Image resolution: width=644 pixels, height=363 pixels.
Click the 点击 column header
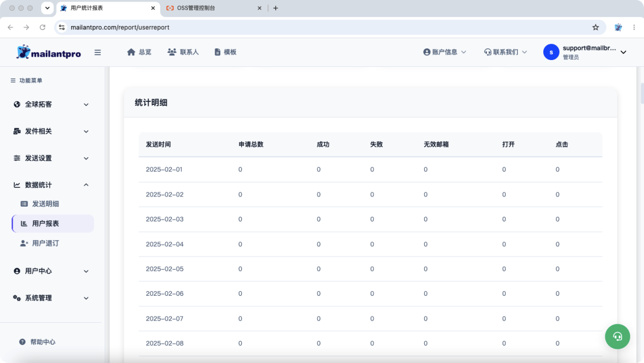(562, 145)
